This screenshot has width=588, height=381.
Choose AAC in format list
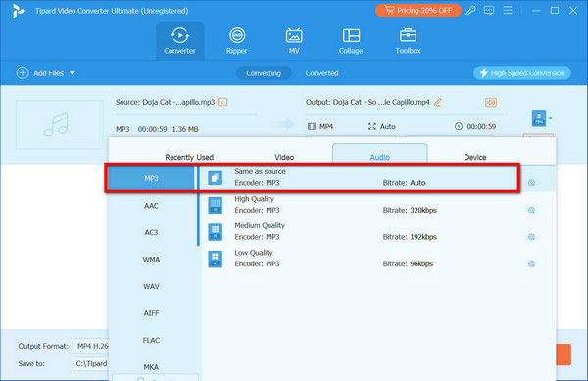[x=152, y=206]
